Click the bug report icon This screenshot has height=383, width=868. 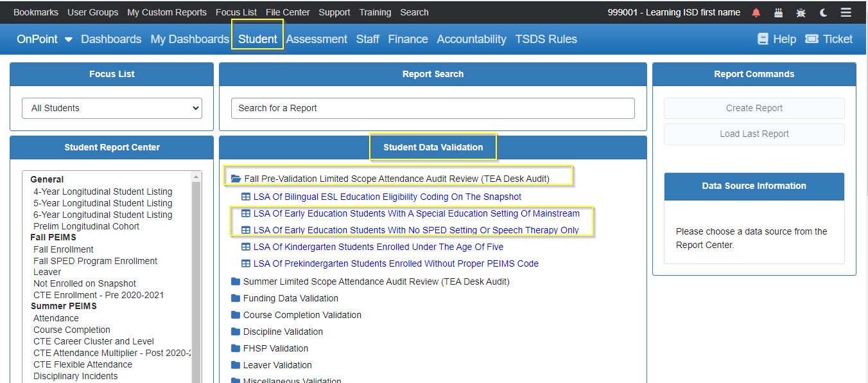(x=801, y=12)
